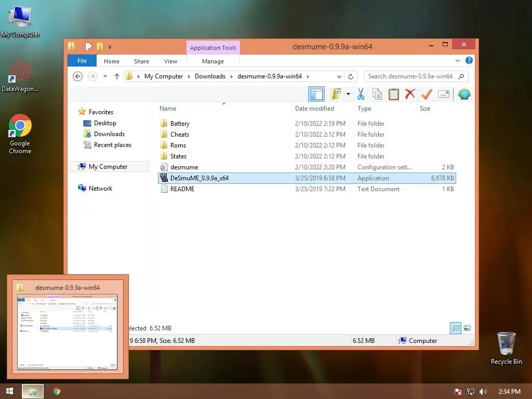Select Downloads in the navigation pane

coord(109,134)
